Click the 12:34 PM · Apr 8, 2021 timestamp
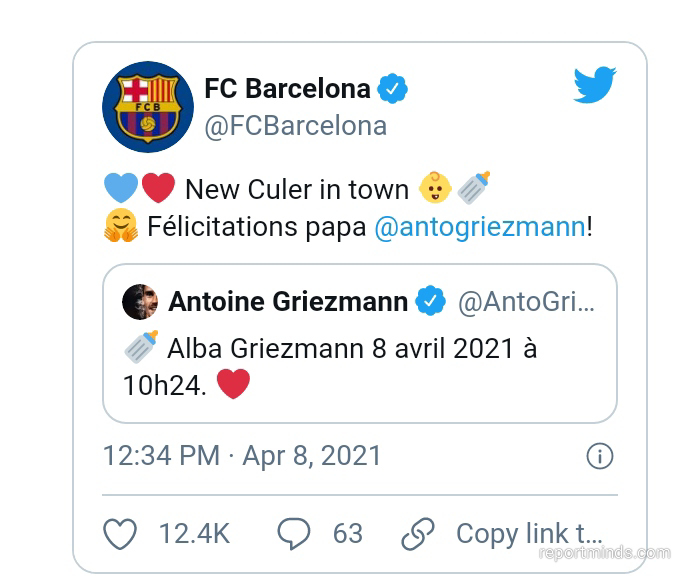The image size is (690, 584). [242, 455]
